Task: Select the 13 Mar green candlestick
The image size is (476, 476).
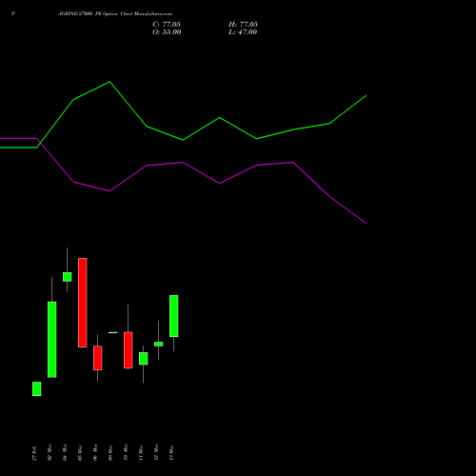Action: [x=174, y=316]
